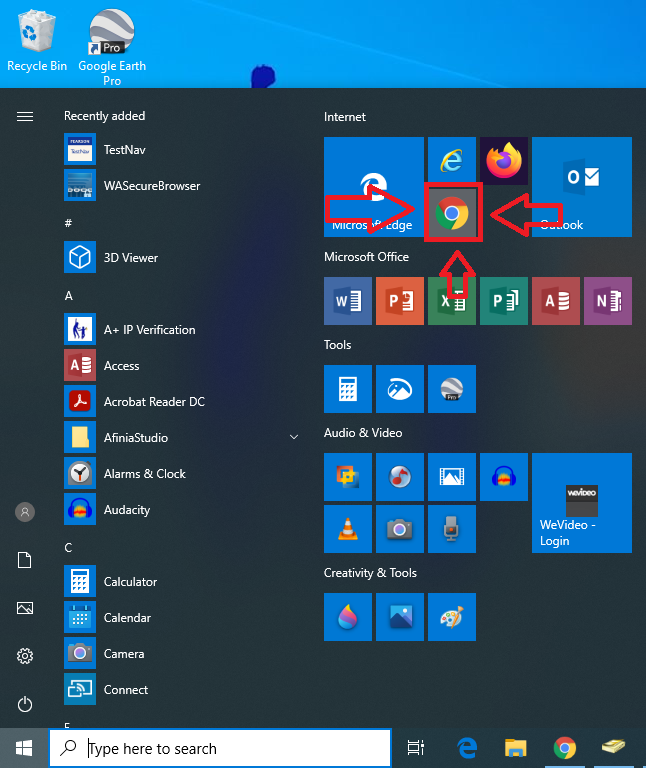
Task: Open the Outlook tile
Action: (582, 187)
